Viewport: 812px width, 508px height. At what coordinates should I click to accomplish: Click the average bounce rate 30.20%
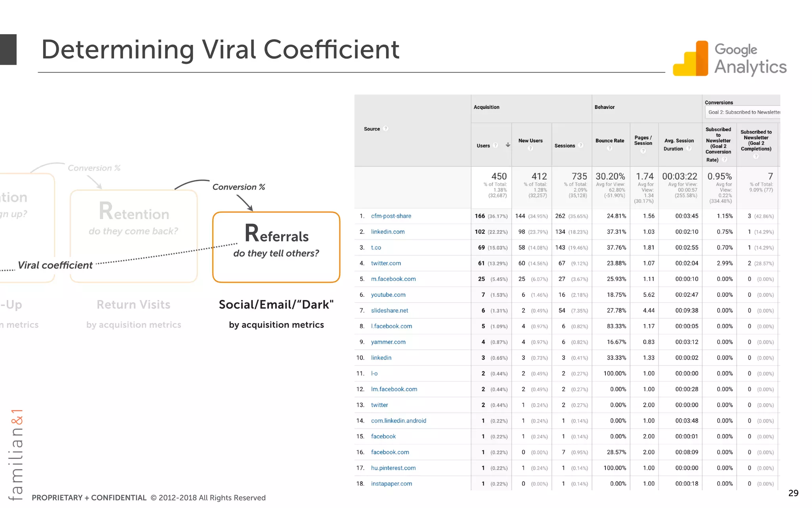coord(610,176)
